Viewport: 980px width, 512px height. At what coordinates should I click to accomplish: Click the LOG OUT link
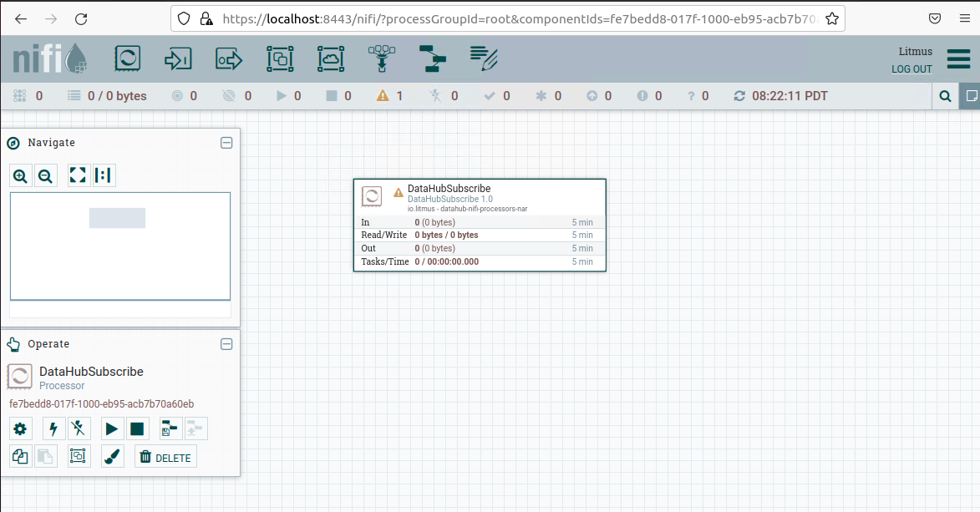[911, 68]
